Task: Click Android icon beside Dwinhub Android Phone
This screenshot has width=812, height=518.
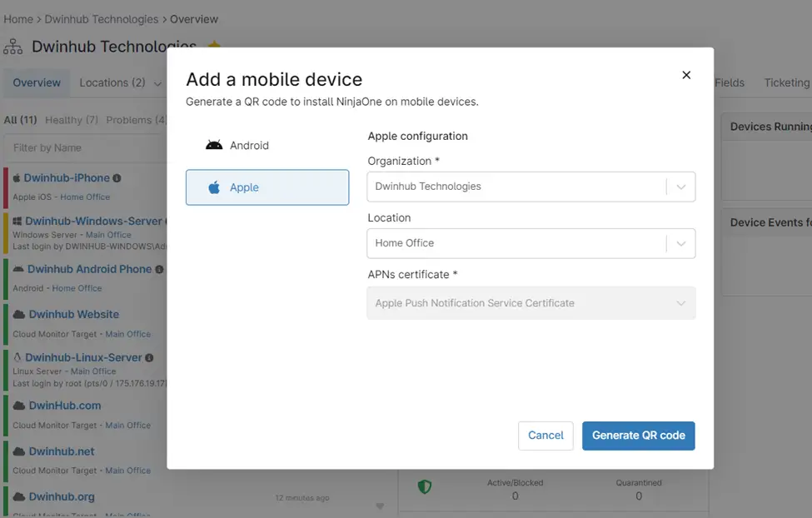Action: pos(18,269)
